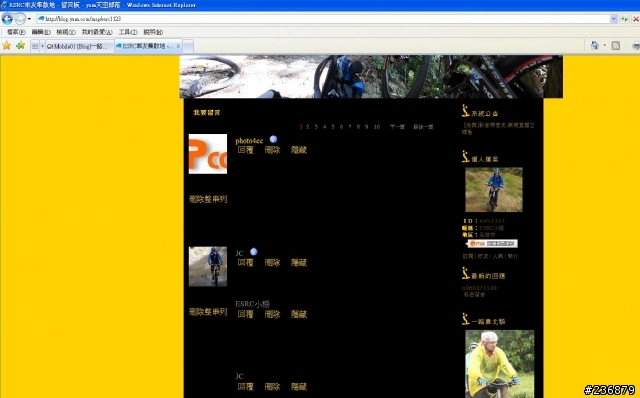Viewport: 640px width, 398px height.
Task: Open the 檔案(F) menu
Action: [16, 32]
